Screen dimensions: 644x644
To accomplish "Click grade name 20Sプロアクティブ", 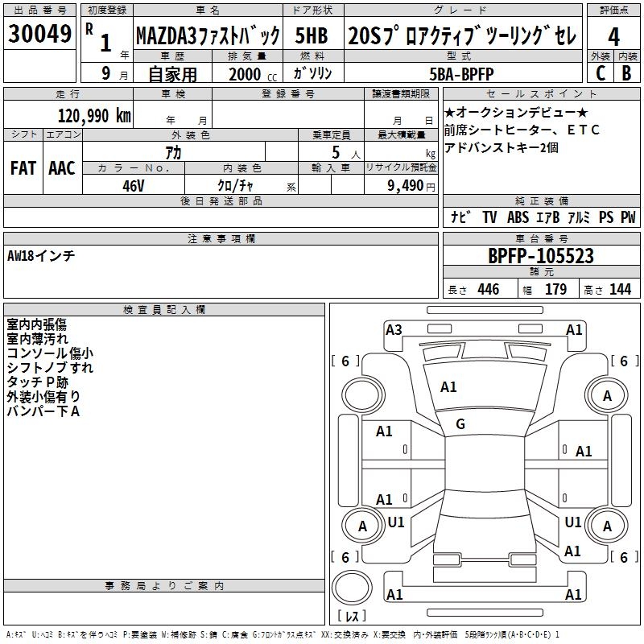I will [x=416, y=36].
